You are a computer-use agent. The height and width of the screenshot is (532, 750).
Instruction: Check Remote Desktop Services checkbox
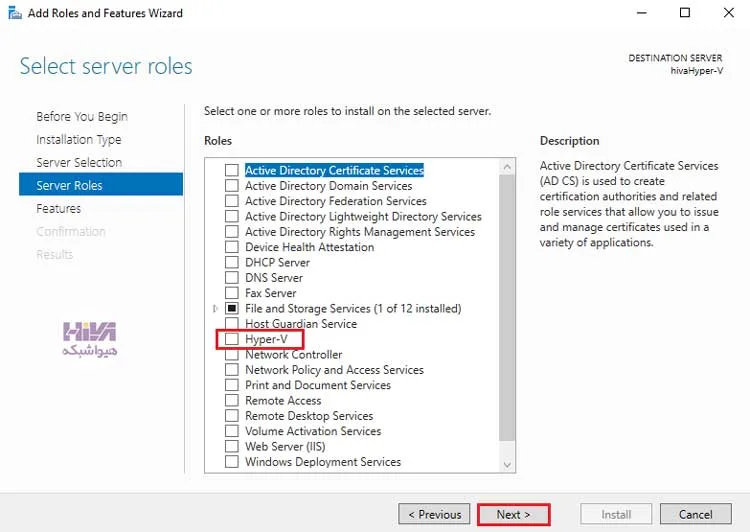coord(232,416)
